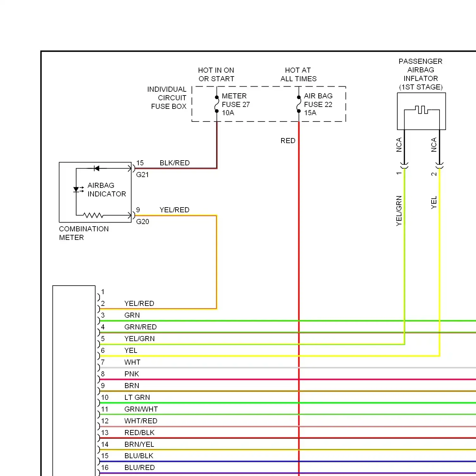The height and width of the screenshot is (476, 476).
Task: Click the BLK/RED wire label
Action: [175, 163]
